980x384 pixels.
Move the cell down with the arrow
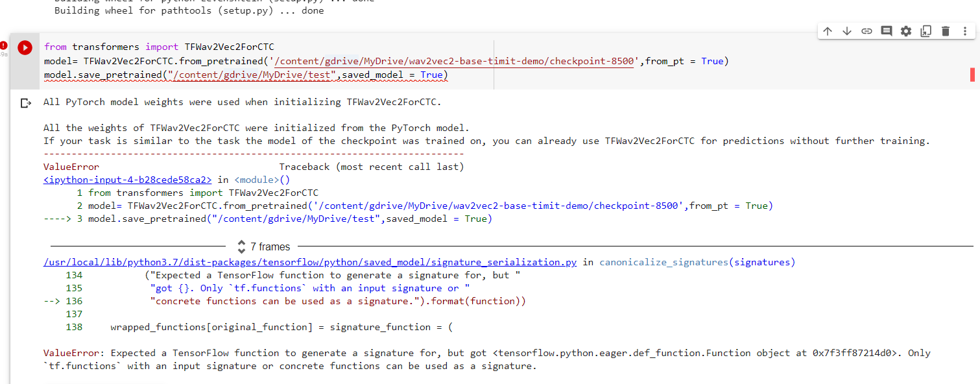tap(847, 31)
